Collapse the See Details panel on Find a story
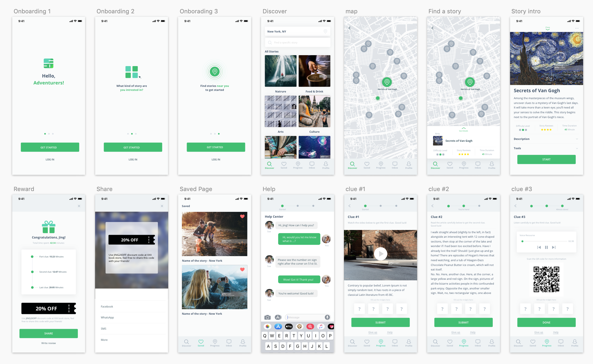593x364 pixels. (463, 129)
